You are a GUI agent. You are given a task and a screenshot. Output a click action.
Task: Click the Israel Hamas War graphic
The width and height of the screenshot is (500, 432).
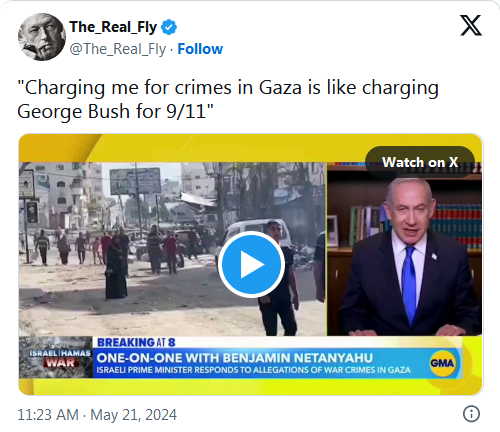click(56, 357)
